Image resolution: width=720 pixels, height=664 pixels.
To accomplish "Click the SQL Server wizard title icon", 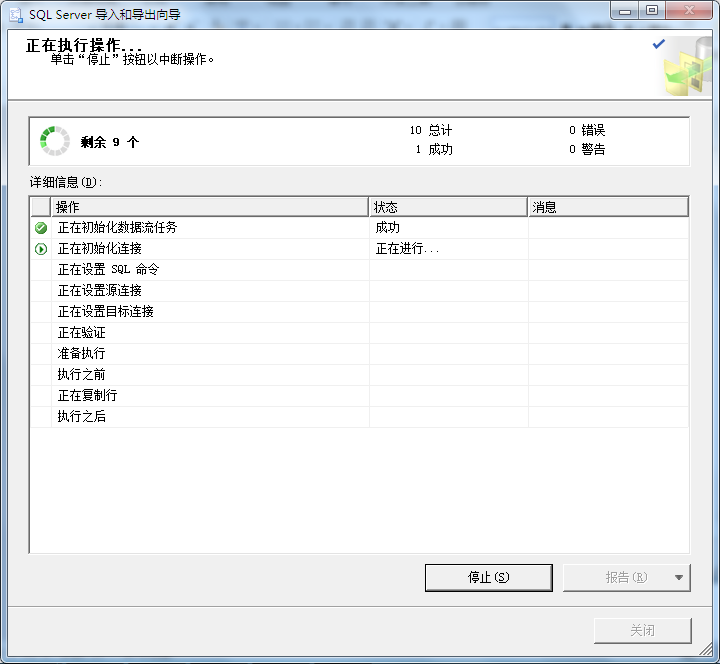I will 16,15.
